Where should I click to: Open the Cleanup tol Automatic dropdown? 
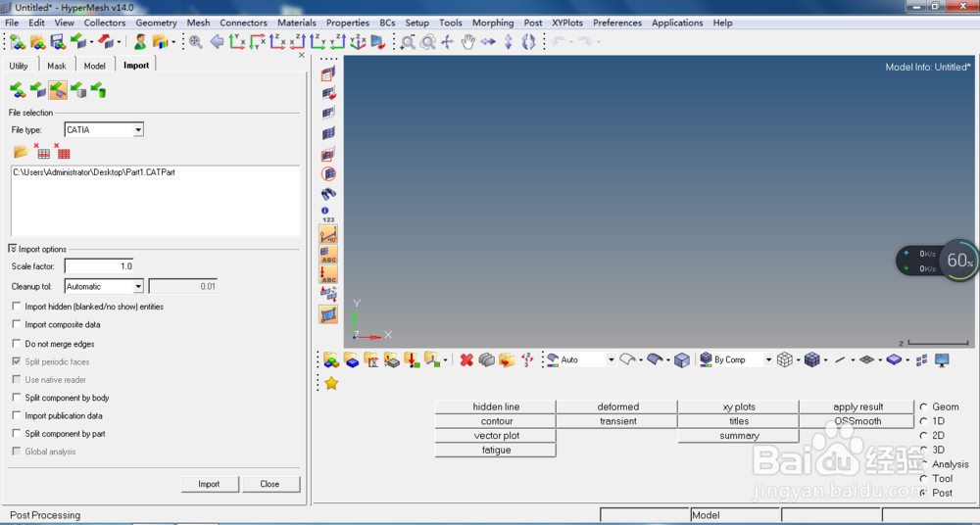point(138,286)
